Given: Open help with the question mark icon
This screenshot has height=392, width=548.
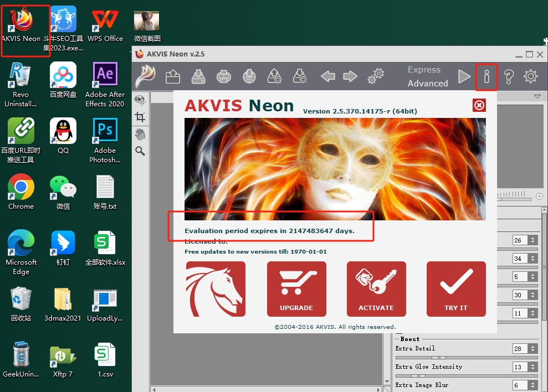Looking at the screenshot, I should click(x=509, y=76).
